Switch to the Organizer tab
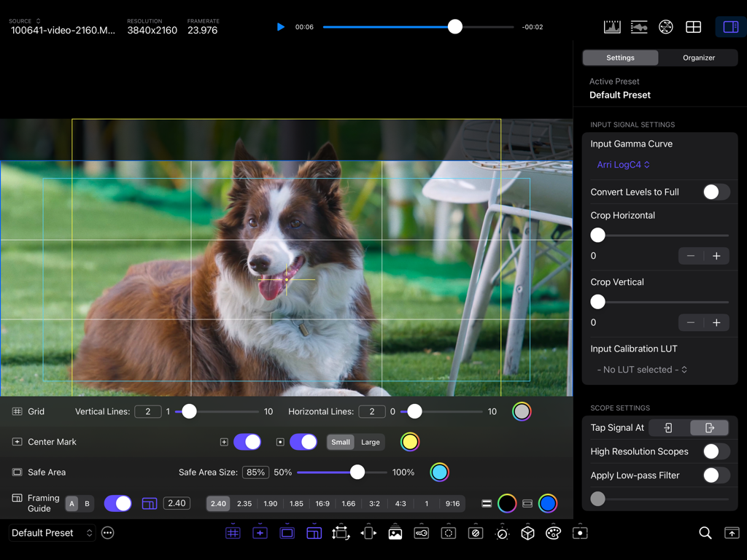 [698, 57]
